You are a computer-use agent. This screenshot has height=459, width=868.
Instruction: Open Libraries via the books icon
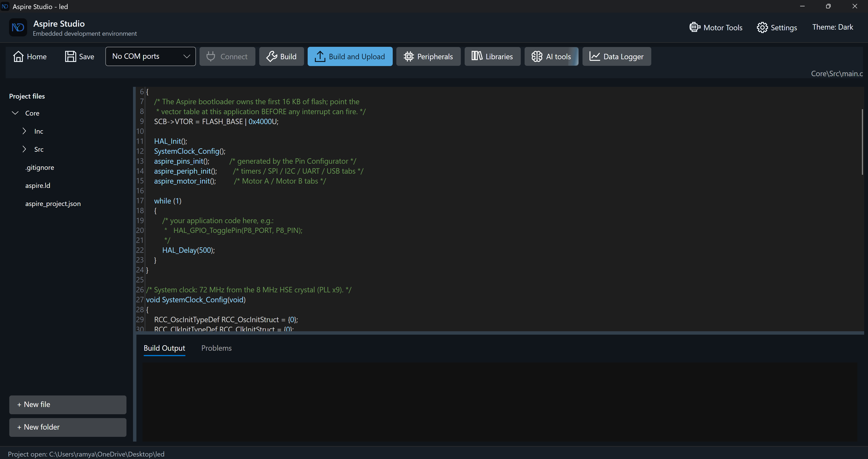477,56
